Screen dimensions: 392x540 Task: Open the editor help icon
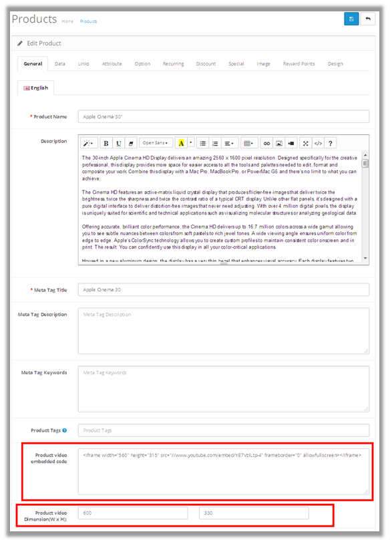point(331,143)
